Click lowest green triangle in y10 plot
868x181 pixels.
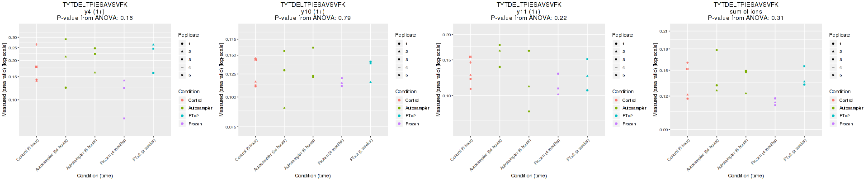tap(284, 108)
